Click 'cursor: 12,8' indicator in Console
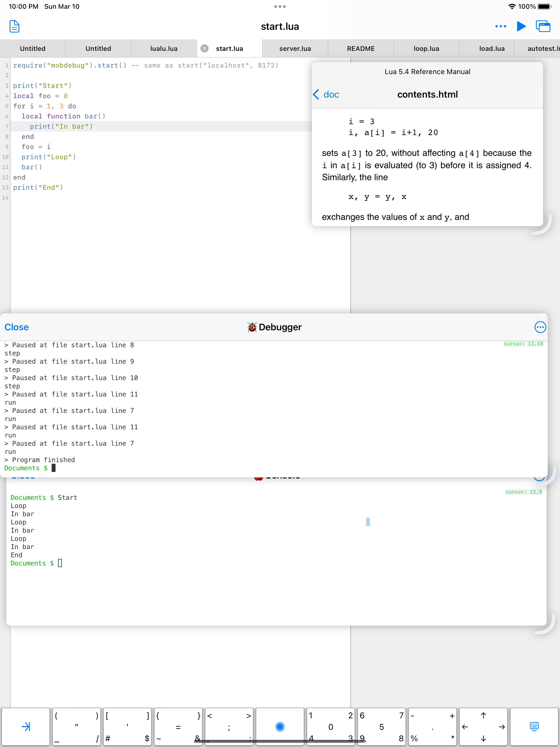The width and height of the screenshot is (560, 747). (524, 492)
